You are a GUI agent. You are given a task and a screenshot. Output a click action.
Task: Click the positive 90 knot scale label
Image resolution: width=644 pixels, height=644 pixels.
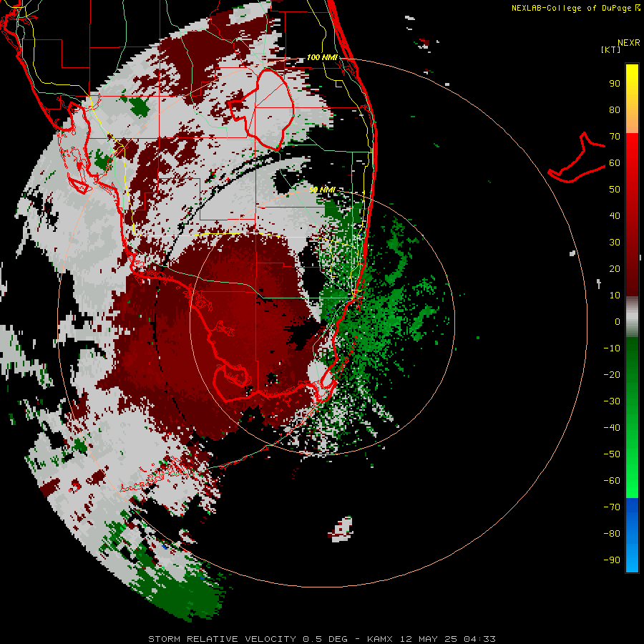point(615,84)
